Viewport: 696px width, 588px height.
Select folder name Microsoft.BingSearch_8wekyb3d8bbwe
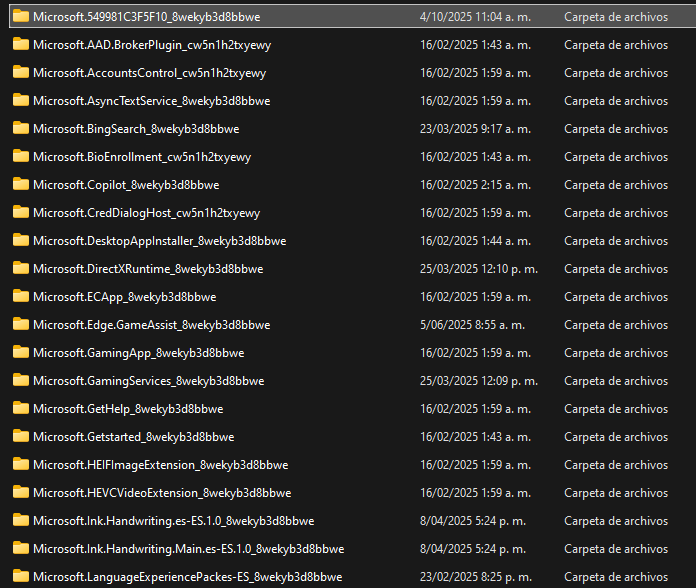(136, 129)
